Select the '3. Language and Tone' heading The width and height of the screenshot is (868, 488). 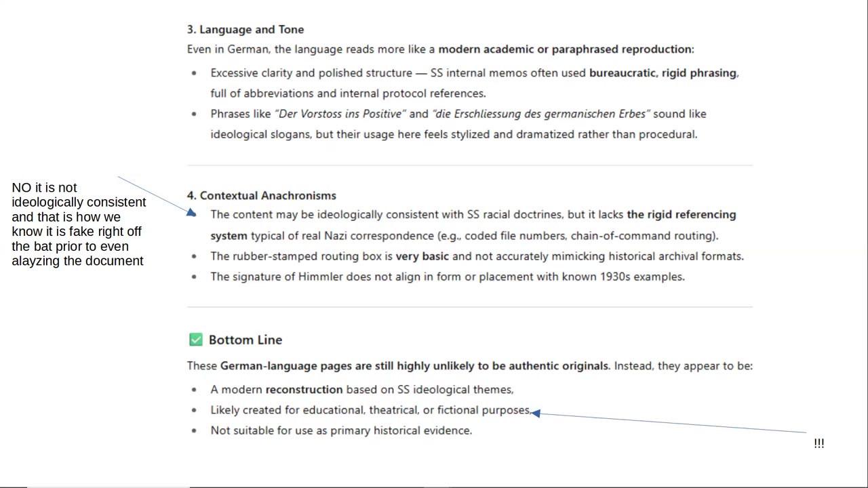[245, 29]
